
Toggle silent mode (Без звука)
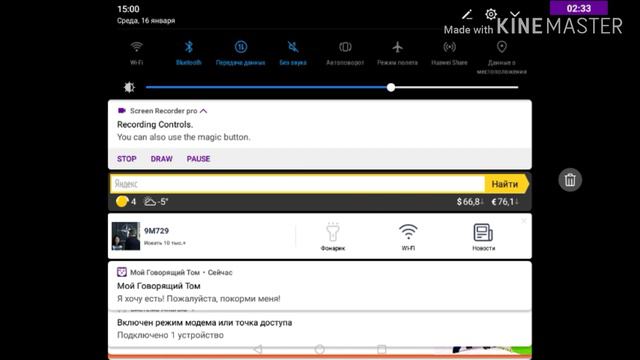(x=293, y=53)
